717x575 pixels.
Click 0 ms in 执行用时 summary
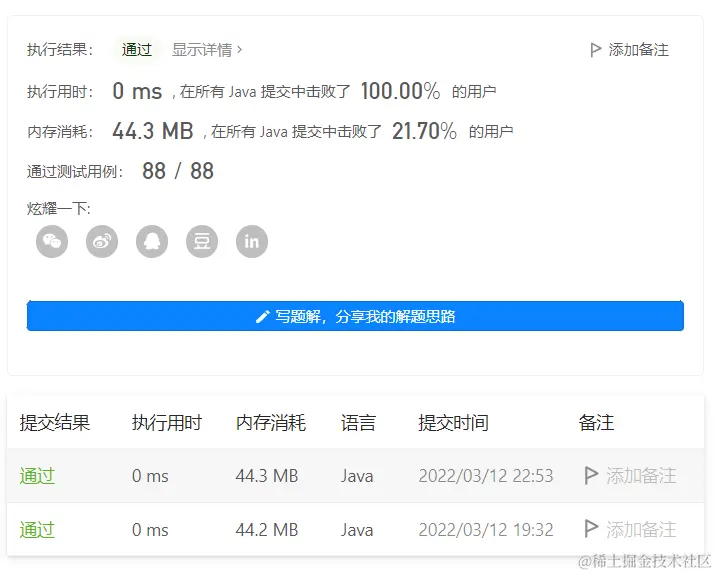(137, 91)
